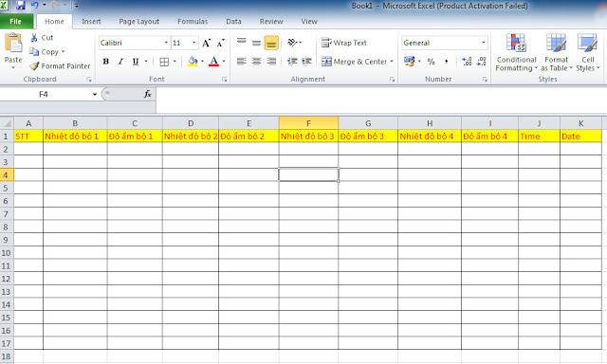The height and width of the screenshot is (364, 607).
Task: Switch to the Formulas tab
Action: click(x=193, y=21)
